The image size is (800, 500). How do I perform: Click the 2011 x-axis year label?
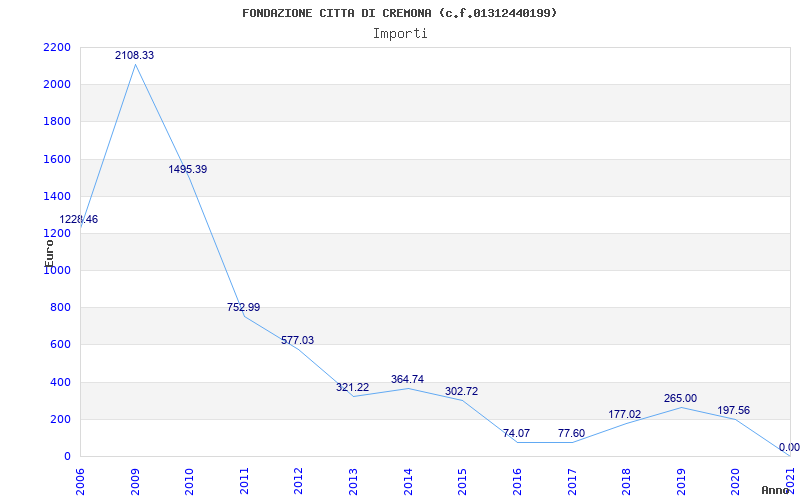click(x=244, y=482)
